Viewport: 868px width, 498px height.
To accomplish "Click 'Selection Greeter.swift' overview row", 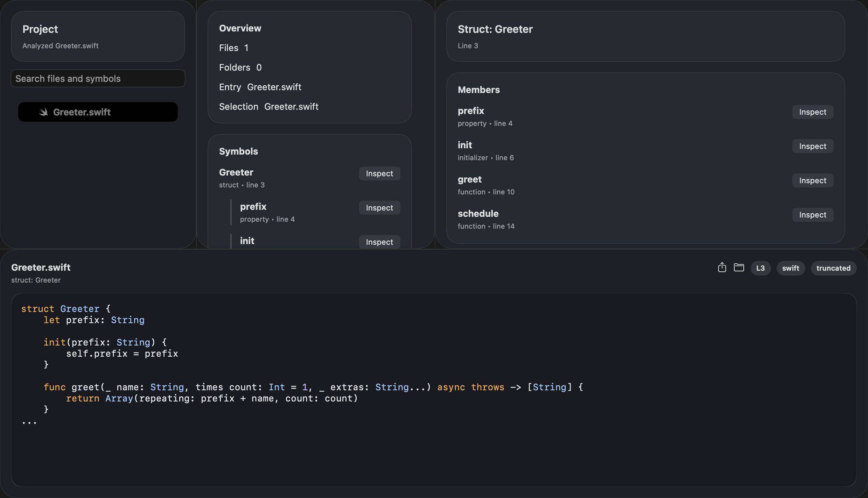I will click(x=269, y=107).
